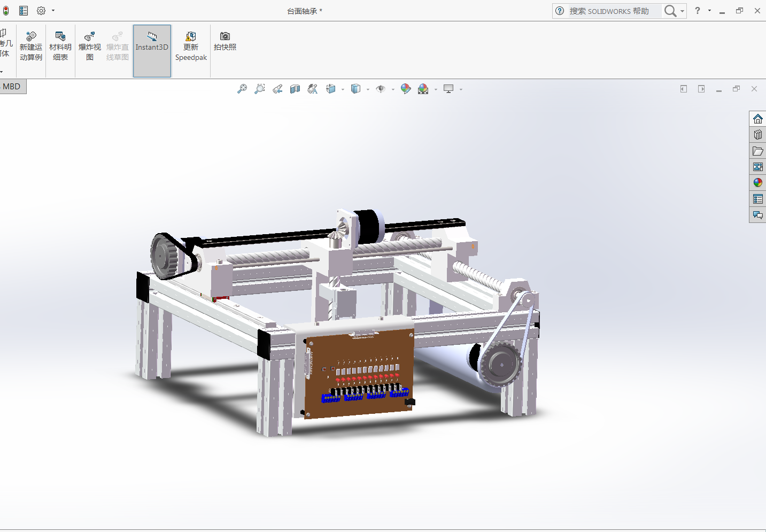Open the Design Library task pane tab
Viewport: 766px width, 532px height.
click(x=757, y=135)
